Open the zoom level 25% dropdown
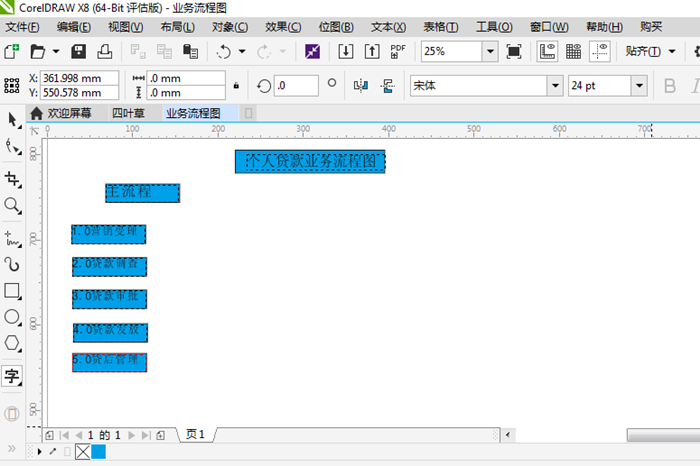 490,51
